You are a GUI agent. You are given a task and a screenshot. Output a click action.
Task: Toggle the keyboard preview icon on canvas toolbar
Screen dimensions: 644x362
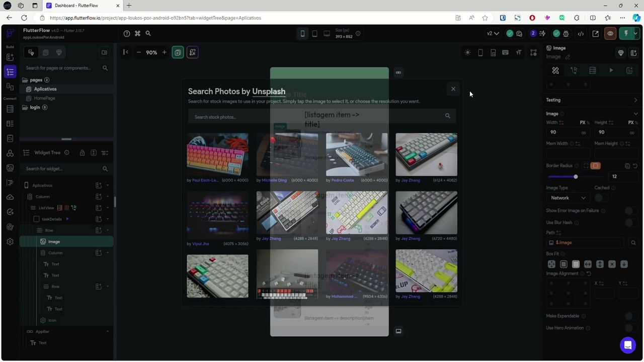[505, 53]
